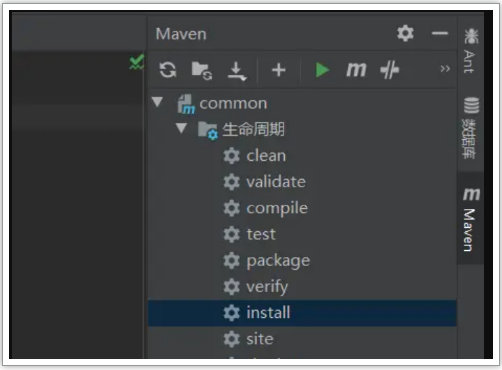The width and height of the screenshot is (502, 370).
Task: Add a Maven project with plus icon
Action: pos(279,70)
